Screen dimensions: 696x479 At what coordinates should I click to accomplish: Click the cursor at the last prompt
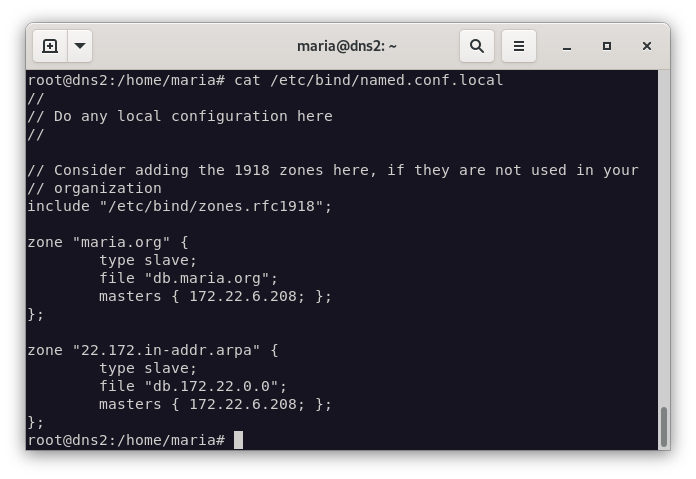click(x=239, y=440)
